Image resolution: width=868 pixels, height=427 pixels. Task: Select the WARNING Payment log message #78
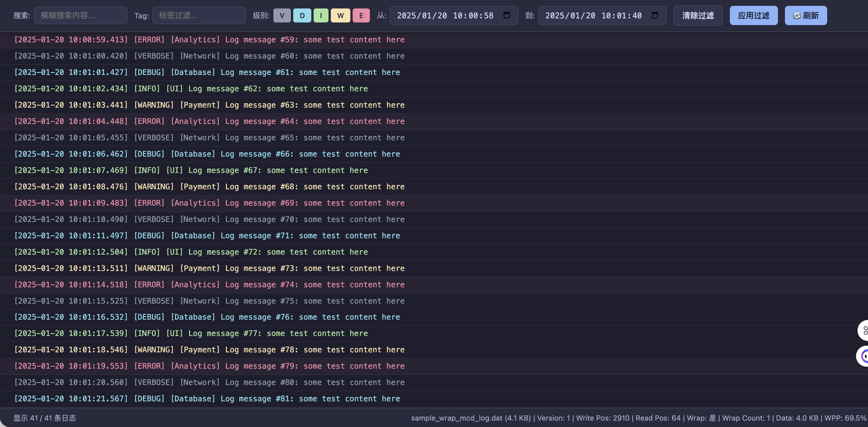click(x=434, y=350)
